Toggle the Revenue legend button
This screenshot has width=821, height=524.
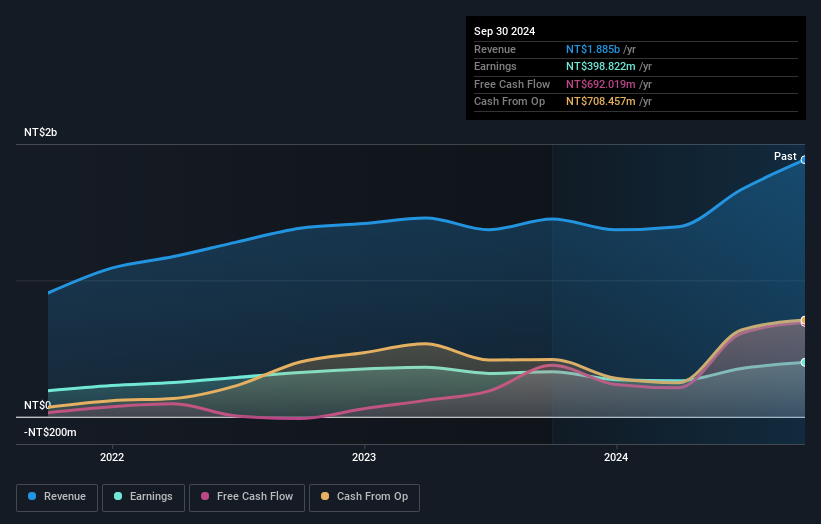[57, 497]
